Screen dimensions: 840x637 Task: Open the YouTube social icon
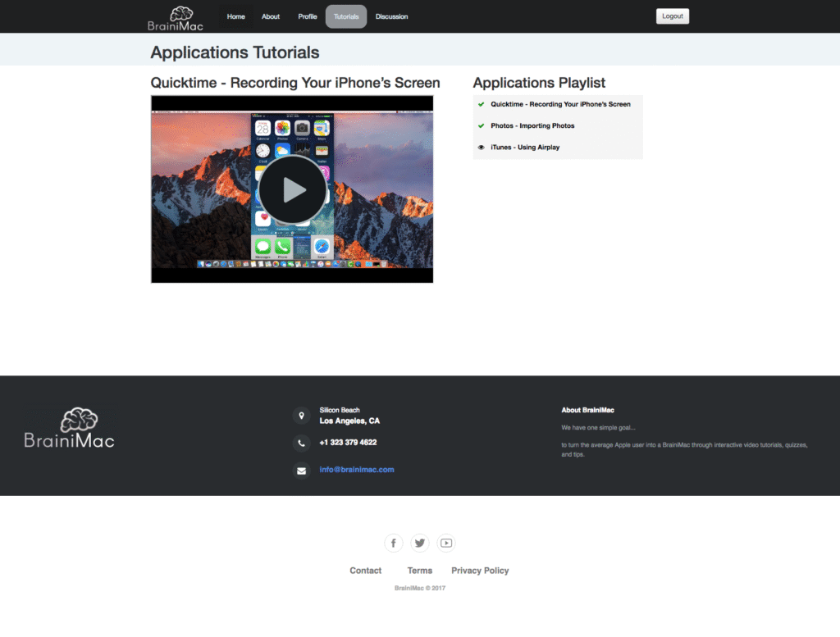point(445,543)
